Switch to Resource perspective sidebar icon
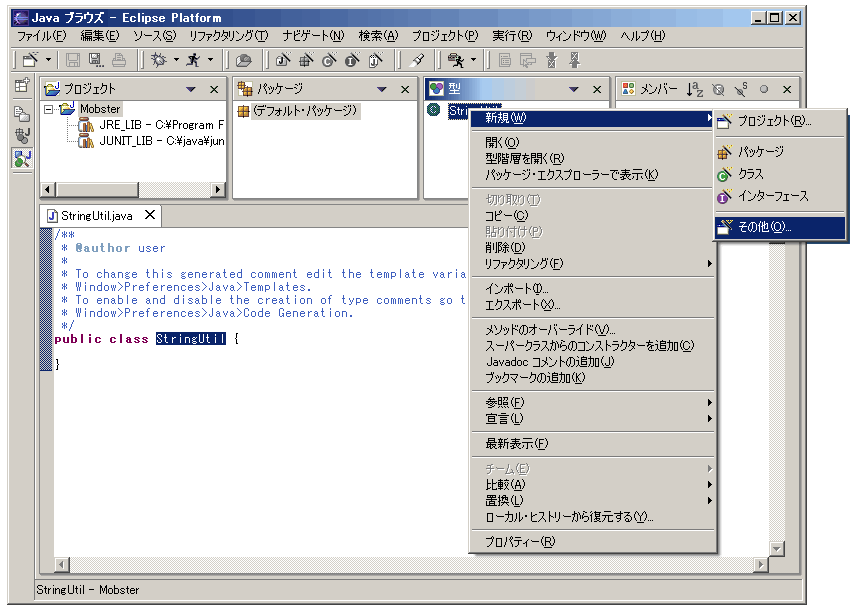Image resolution: width=856 pixels, height=612 pixels. coord(22,113)
